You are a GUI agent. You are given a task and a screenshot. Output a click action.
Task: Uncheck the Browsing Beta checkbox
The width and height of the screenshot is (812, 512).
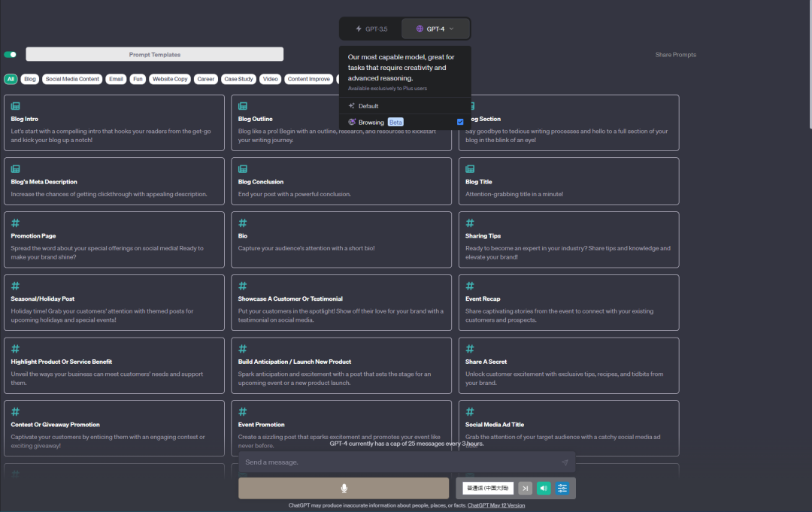point(460,122)
